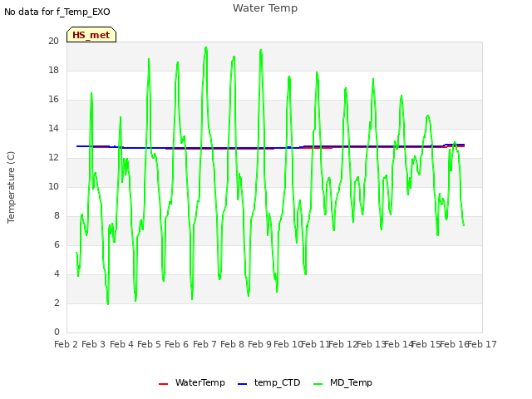Click the 16 y-axis tick label

[x=53, y=100]
